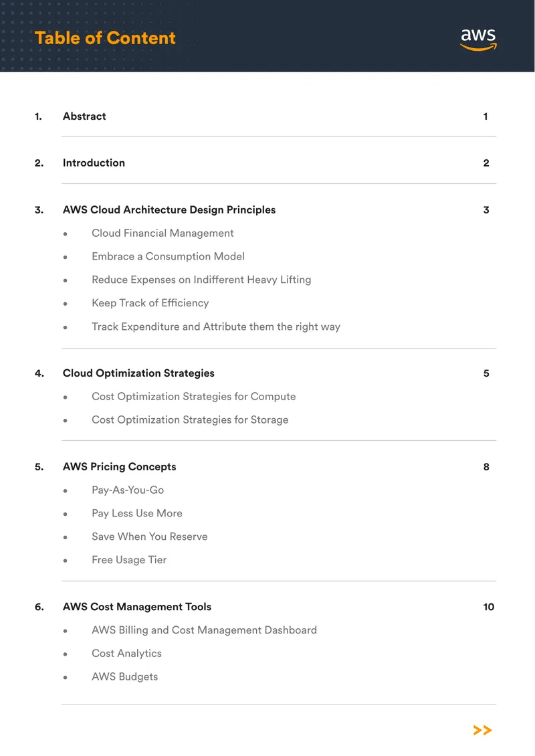Open Reduce Expenses on Indifferent Heavy Lifting
Screen dimensions: 535x756
pos(201,280)
